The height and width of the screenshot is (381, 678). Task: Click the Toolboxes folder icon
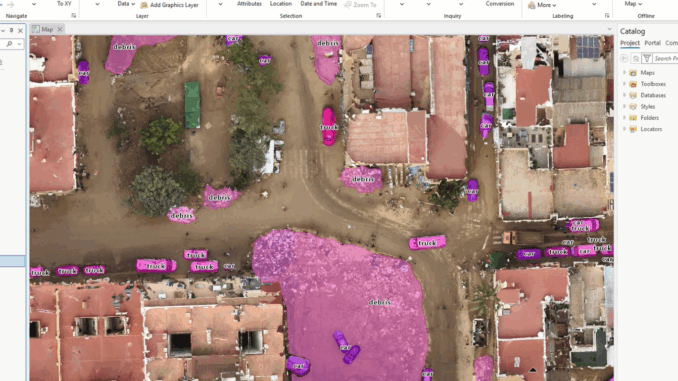pos(633,84)
